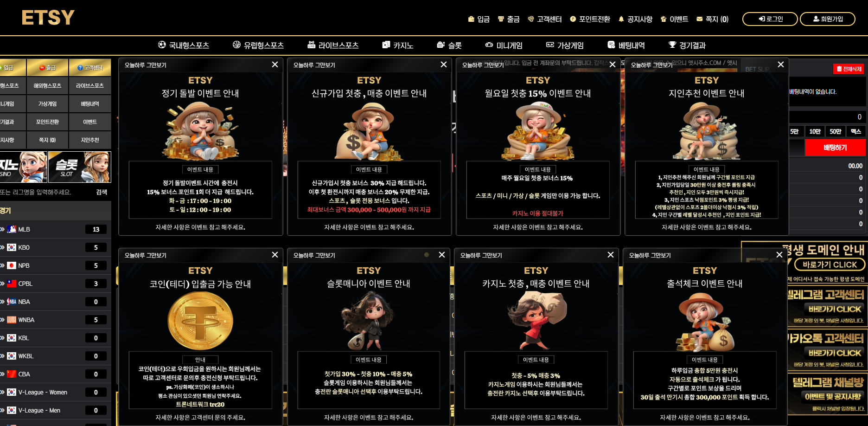Click the 로그인 button
Screen dimensions: 868x426
pos(770,19)
